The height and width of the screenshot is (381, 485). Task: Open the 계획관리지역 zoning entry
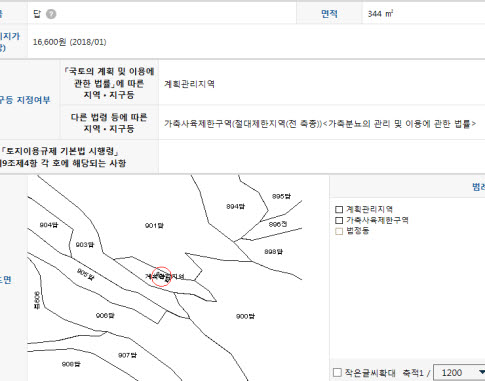click(x=189, y=84)
